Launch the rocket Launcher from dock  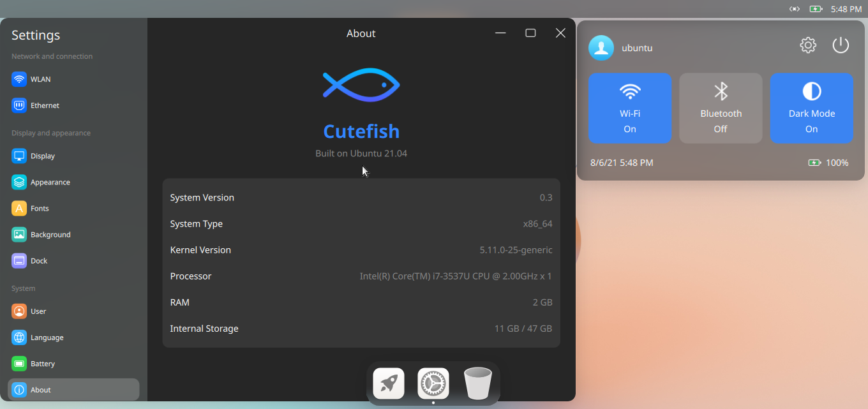[x=389, y=383]
